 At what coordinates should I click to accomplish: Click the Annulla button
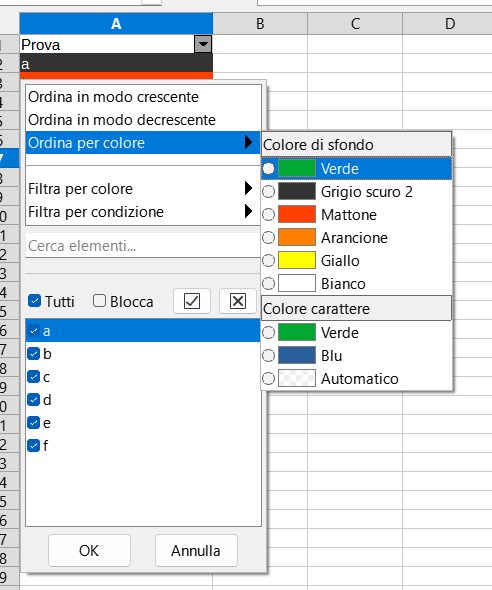point(196,550)
